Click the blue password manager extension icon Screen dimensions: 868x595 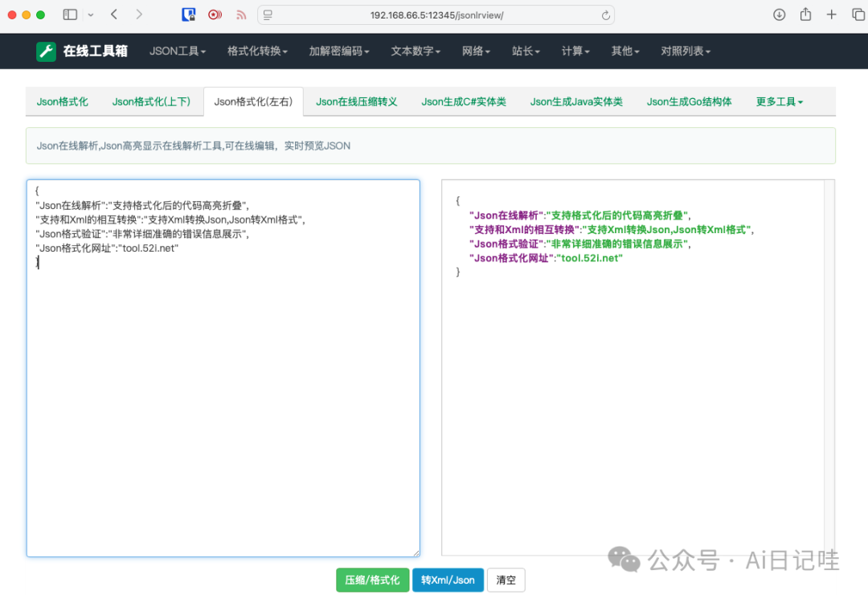189,15
